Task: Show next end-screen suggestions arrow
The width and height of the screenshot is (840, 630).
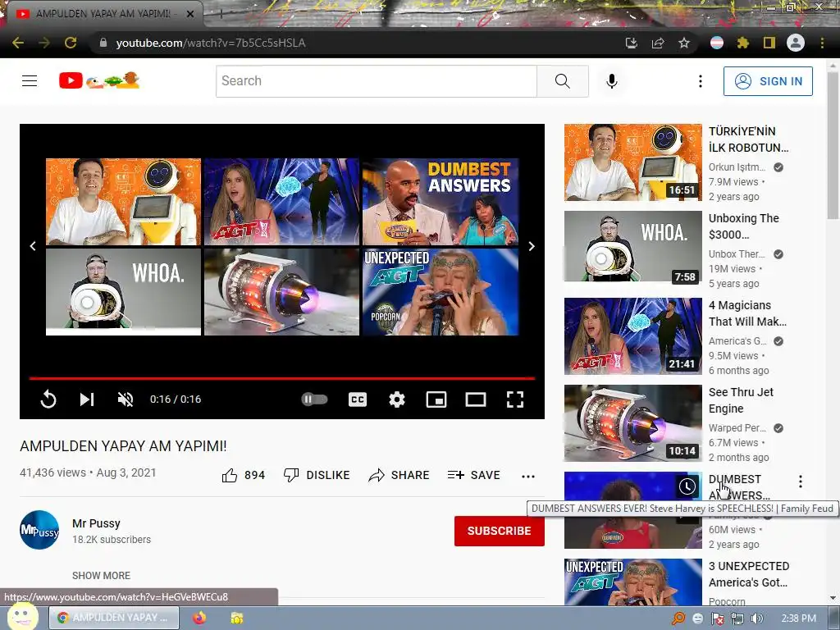Action: (x=532, y=246)
